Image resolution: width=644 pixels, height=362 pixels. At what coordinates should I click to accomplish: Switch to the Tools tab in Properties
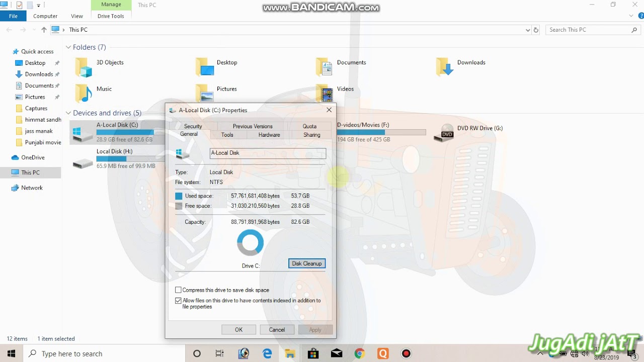tap(227, 135)
